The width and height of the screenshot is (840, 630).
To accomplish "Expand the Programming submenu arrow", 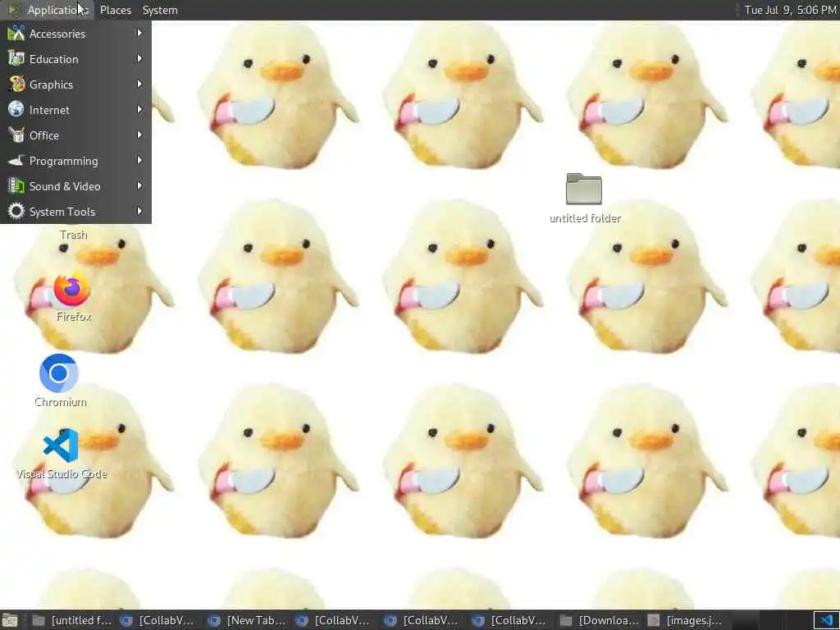I will click(x=139, y=160).
